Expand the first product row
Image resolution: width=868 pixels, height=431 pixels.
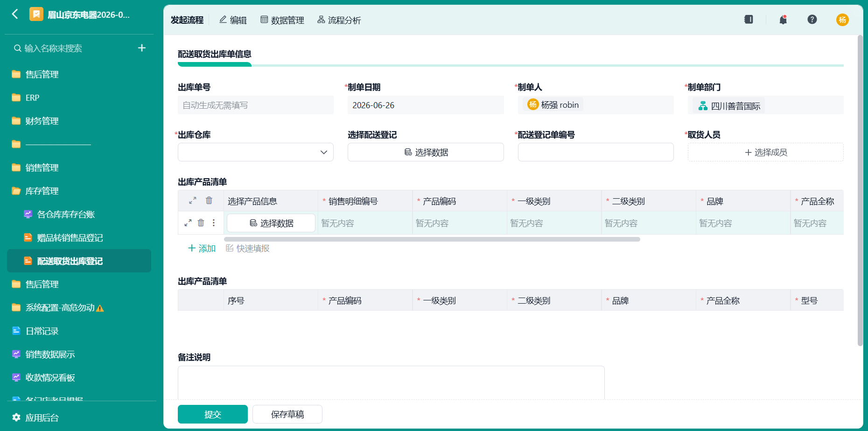(188, 223)
